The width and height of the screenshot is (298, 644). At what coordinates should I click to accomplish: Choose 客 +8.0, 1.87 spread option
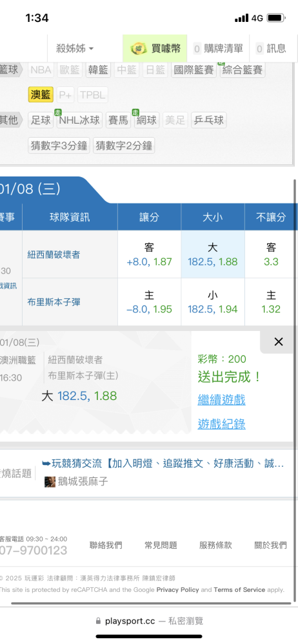tap(149, 254)
